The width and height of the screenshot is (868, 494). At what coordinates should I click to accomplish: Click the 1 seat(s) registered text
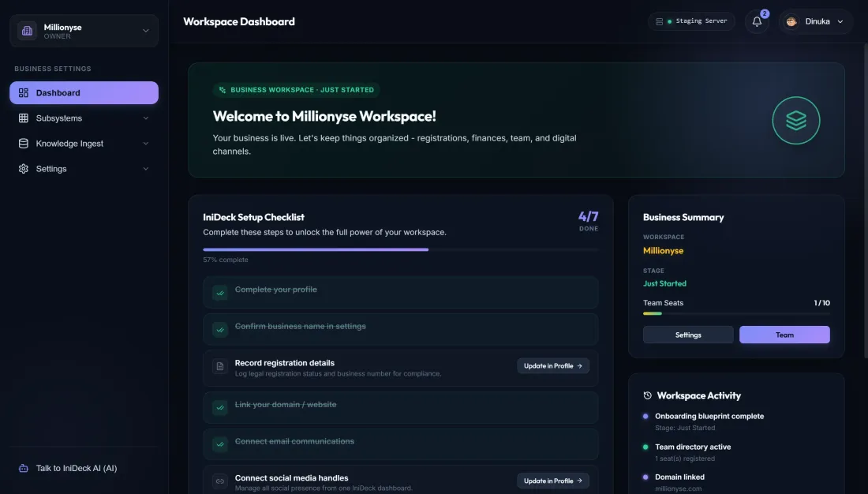click(x=685, y=458)
